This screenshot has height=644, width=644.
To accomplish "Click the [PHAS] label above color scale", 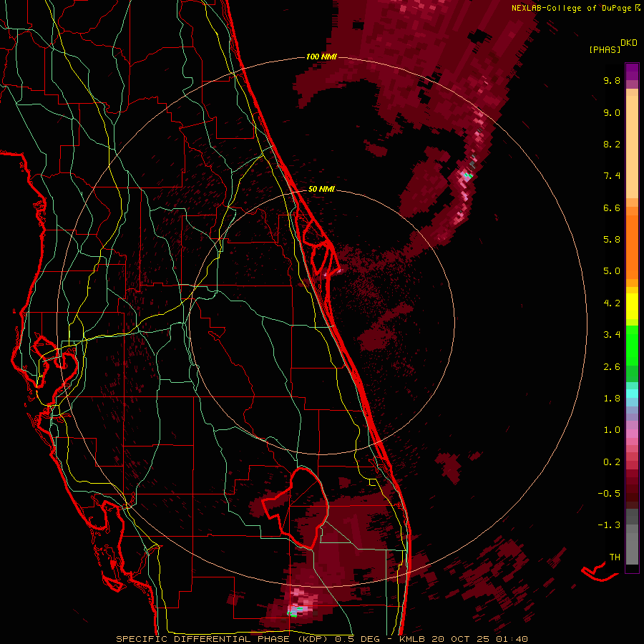I will click(x=605, y=49).
